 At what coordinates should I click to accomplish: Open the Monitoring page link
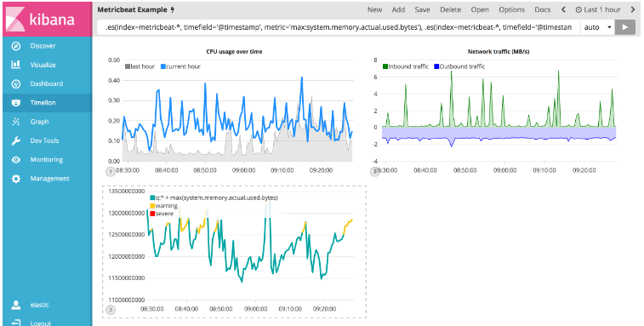(47, 159)
